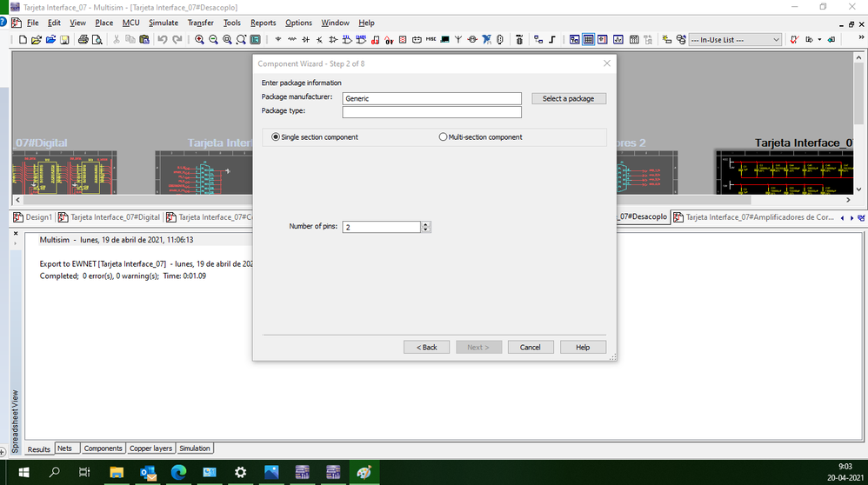Paste with the clipboard icon in the toolbar

144,39
